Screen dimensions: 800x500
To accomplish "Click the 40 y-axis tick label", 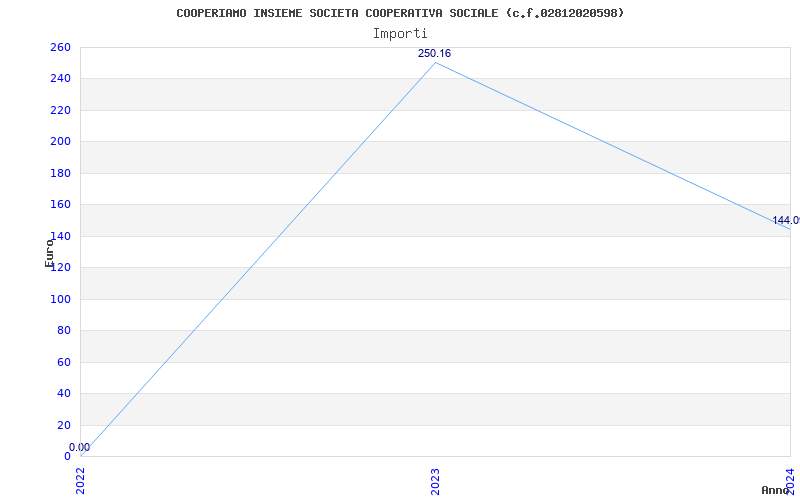I will [x=64, y=393].
